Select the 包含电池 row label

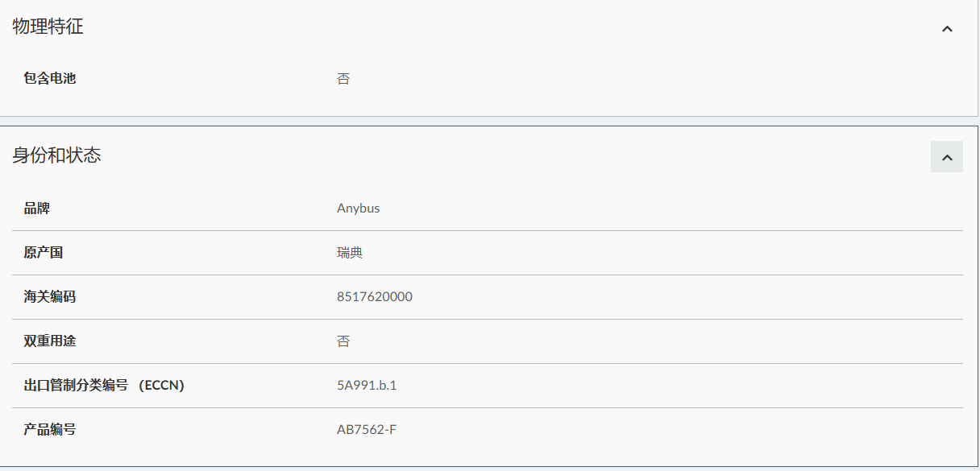click(x=50, y=79)
